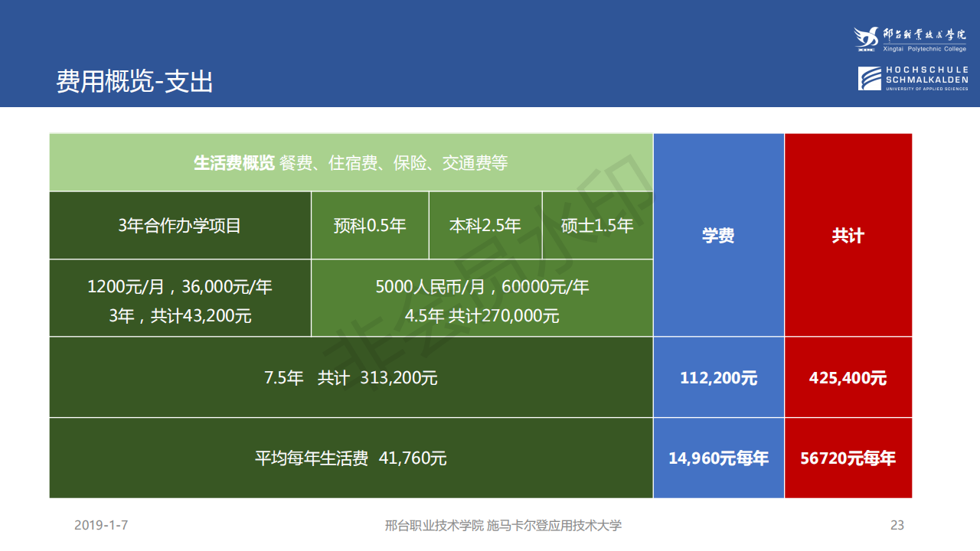Click the 预科0.5年 table cell
The height and width of the screenshot is (551, 980).
click(x=370, y=226)
